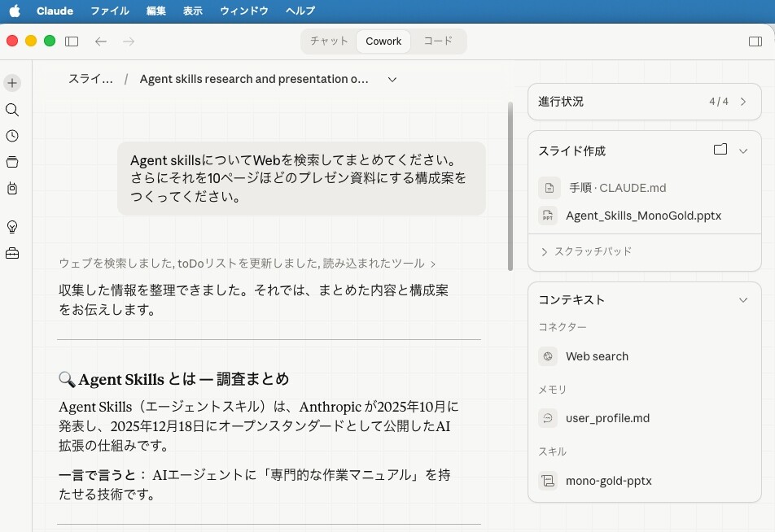Viewport: 775px width, 532px height.
Task: Collapse the コンテキスト panel chevron
Action: (743, 300)
